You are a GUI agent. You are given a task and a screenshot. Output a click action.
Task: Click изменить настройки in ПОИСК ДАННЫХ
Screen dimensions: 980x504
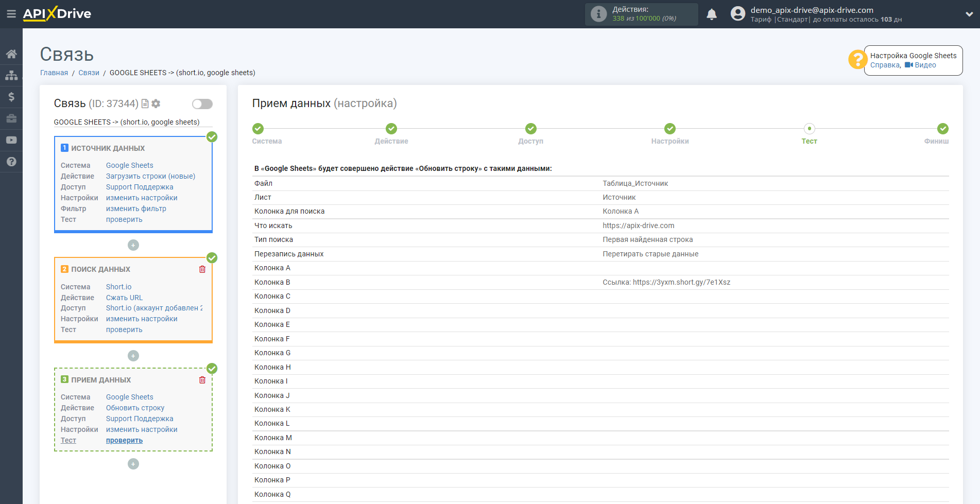coord(142,319)
